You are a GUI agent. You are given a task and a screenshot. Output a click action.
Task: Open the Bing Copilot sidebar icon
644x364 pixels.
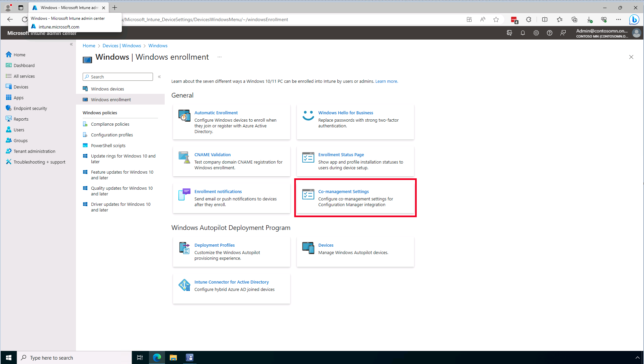click(x=634, y=19)
